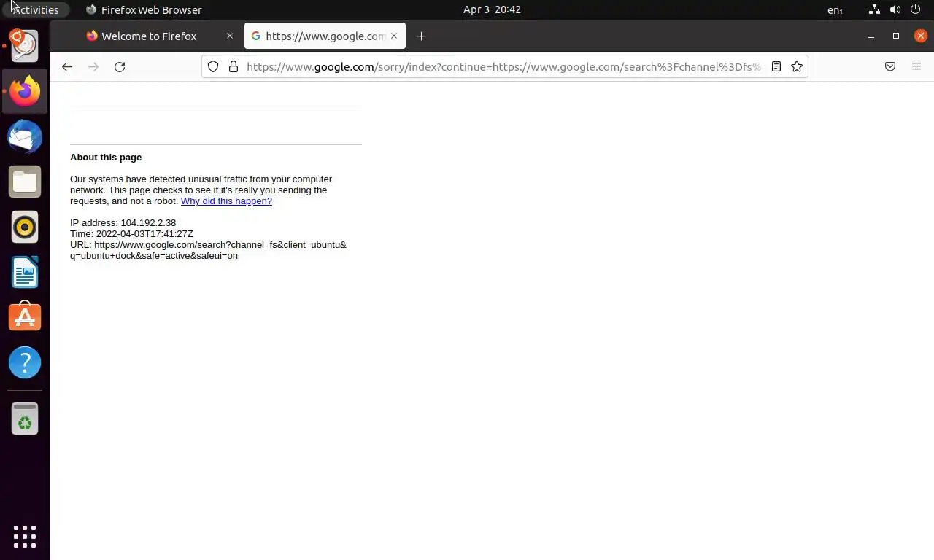Open power menu in top bar
Viewport: 934px width, 560px height.
pos(915,9)
